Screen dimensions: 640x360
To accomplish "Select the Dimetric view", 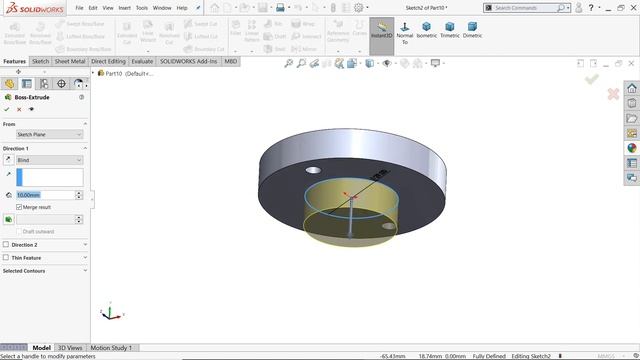I will [472, 30].
